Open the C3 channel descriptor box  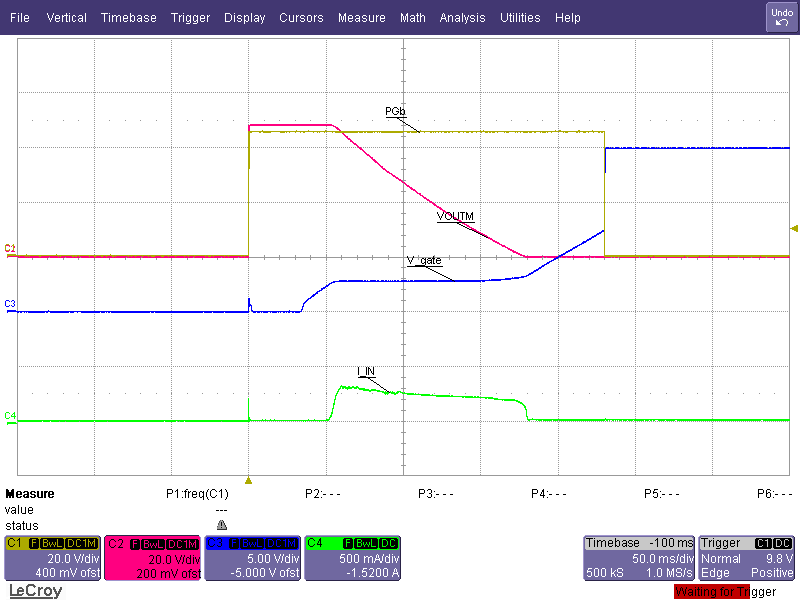[x=253, y=557]
